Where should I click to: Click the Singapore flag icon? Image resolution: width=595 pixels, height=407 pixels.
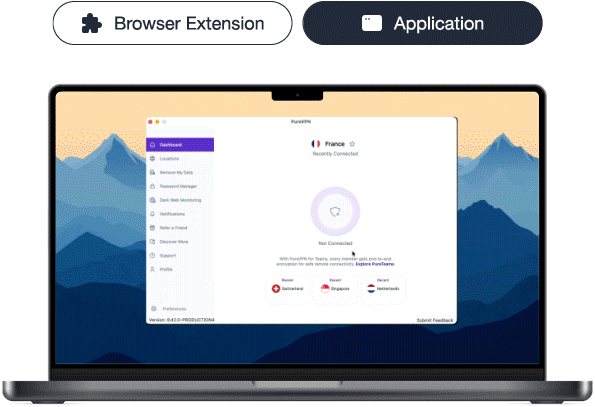(325, 289)
